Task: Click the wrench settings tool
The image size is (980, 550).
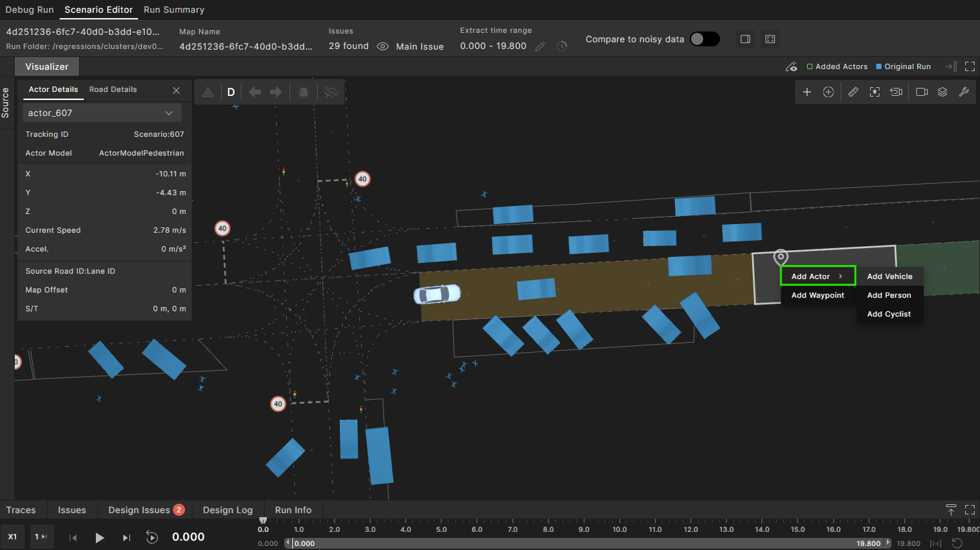Action: point(964,92)
